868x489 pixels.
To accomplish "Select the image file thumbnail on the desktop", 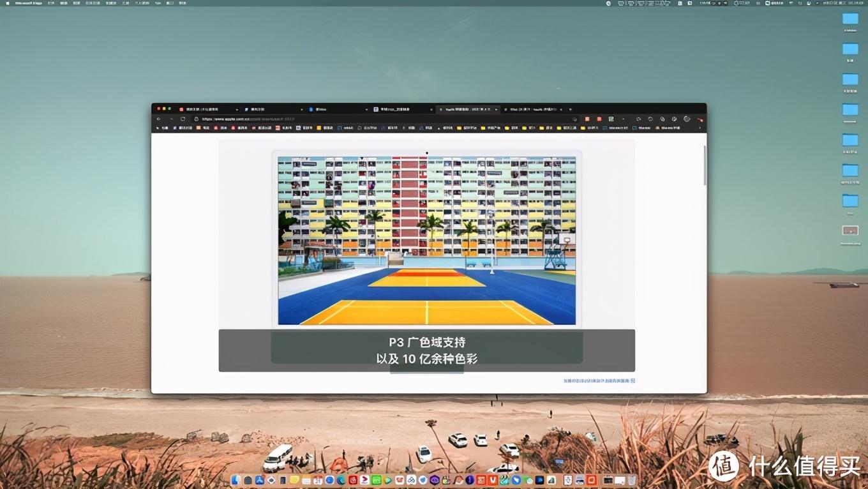I will pyautogui.click(x=850, y=230).
